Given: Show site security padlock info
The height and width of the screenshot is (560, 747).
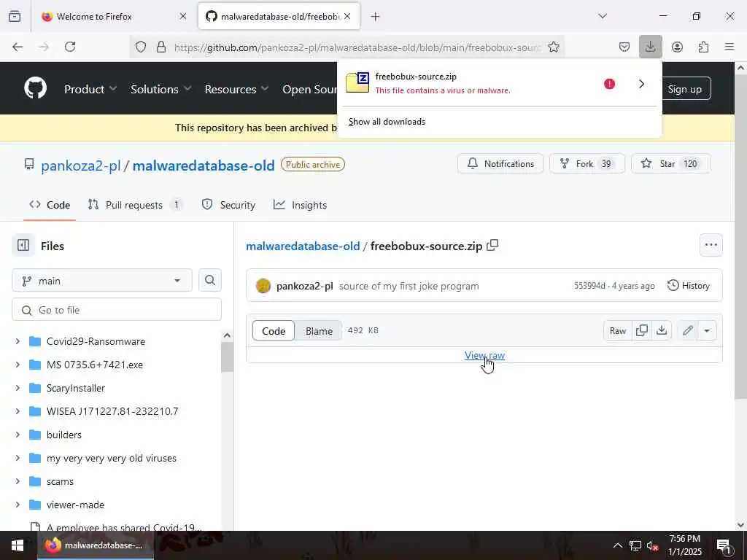Looking at the screenshot, I should pyautogui.click(x=161, y=47).
